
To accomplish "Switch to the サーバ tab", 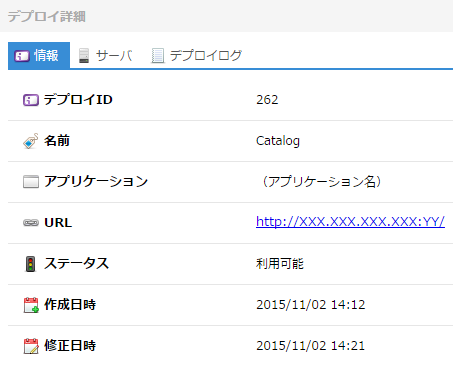I will click(106, 55).
